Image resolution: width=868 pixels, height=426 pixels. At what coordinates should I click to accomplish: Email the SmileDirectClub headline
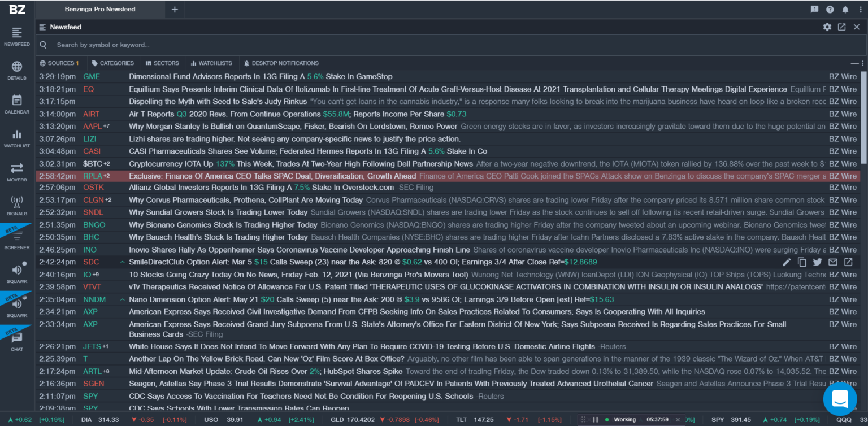tap(832, 262)
